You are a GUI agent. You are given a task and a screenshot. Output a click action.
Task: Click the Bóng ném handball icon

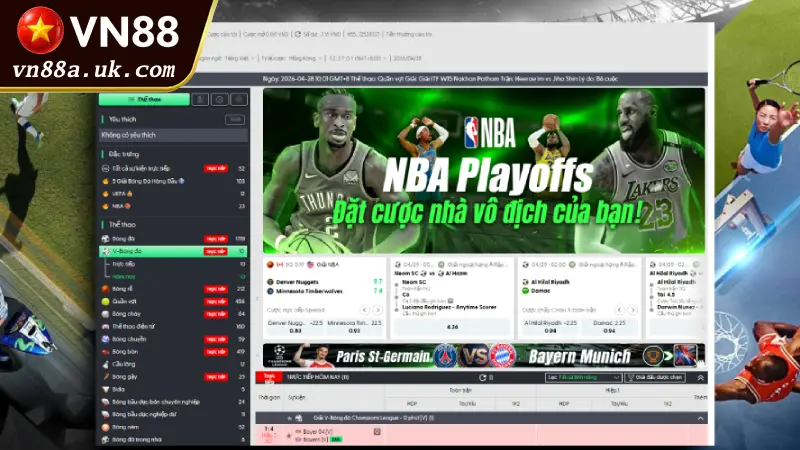[105, 427]
